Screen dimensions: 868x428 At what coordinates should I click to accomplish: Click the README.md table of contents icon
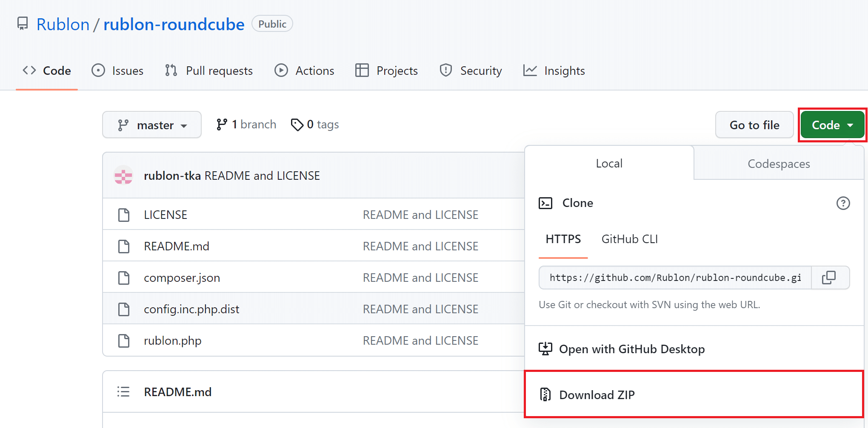tap(123, 392)
